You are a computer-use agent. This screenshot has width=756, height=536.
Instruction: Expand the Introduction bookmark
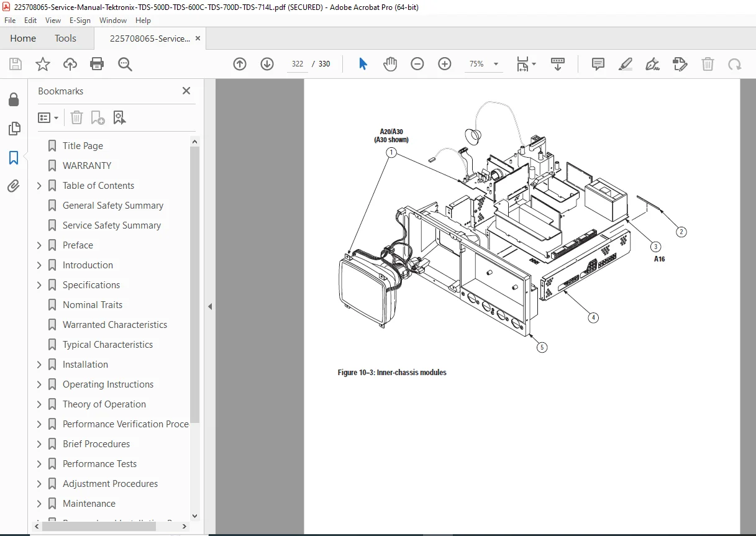(x=39, y=265)
